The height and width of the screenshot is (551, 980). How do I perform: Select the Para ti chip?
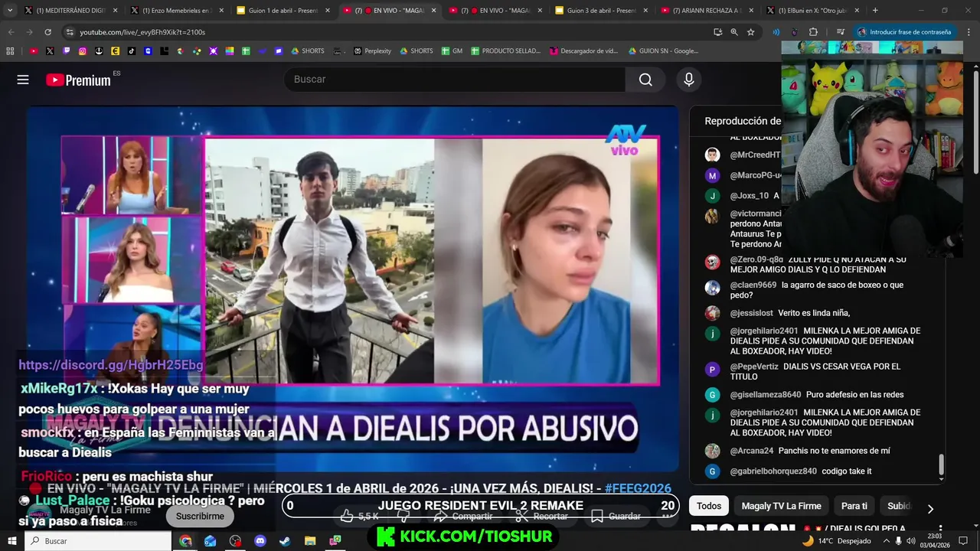[854, 506]
